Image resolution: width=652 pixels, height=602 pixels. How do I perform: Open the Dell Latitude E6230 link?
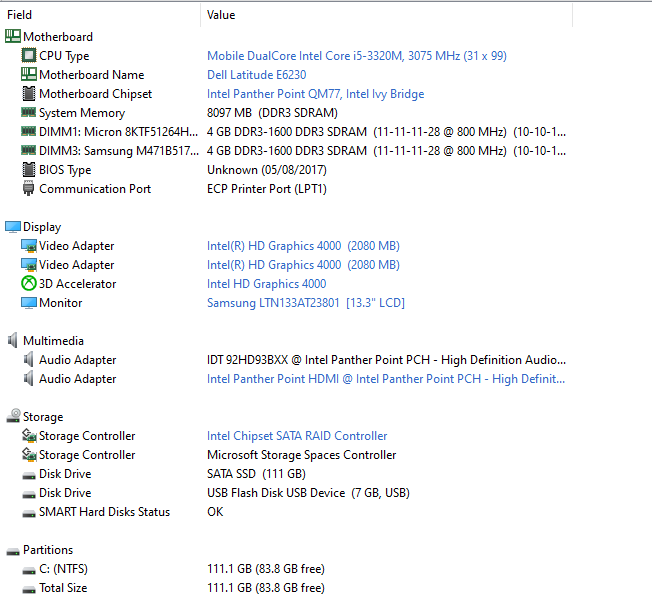[257, 75]
